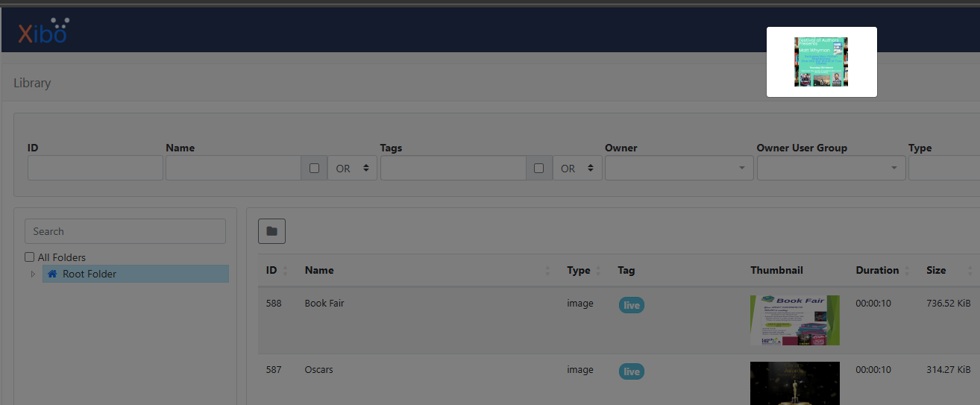Click the Xibo logo in the header
980x405 pixels.
(43, 32)
